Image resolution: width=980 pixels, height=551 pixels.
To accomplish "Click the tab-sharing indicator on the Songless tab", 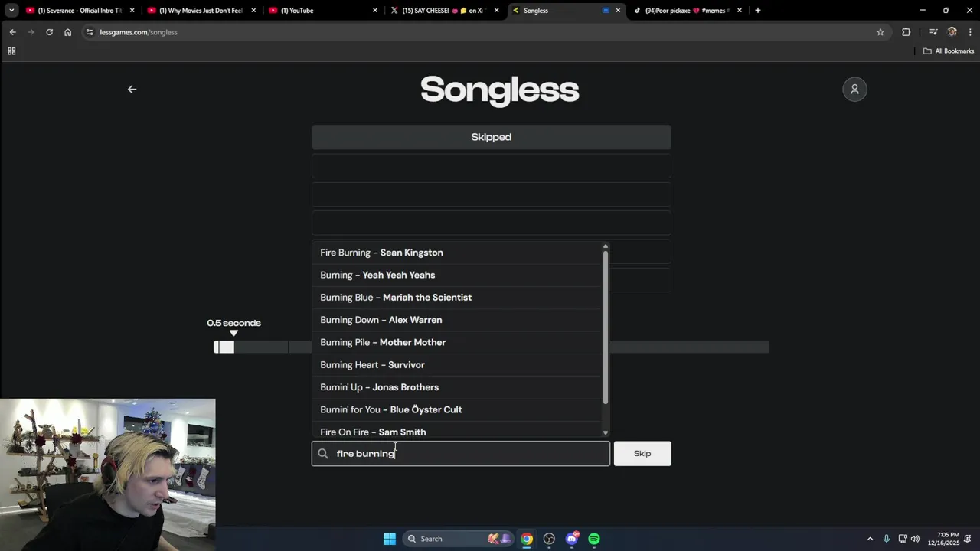I will (606, 11).
